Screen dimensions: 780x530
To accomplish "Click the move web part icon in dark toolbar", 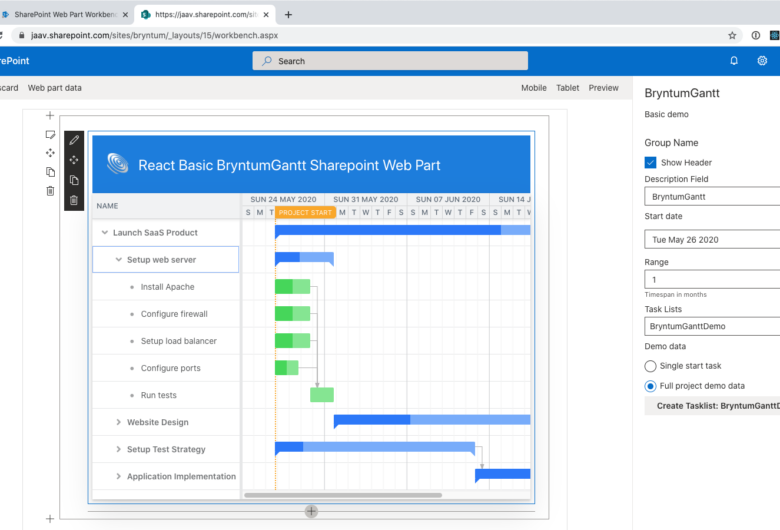I will pos(74,160).
